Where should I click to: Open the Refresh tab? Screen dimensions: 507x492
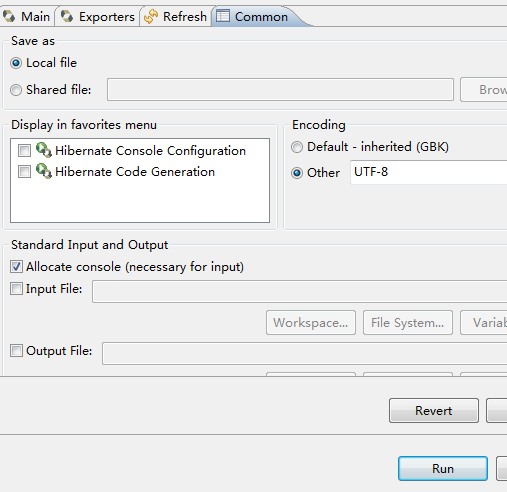click(x=176, y=17)
